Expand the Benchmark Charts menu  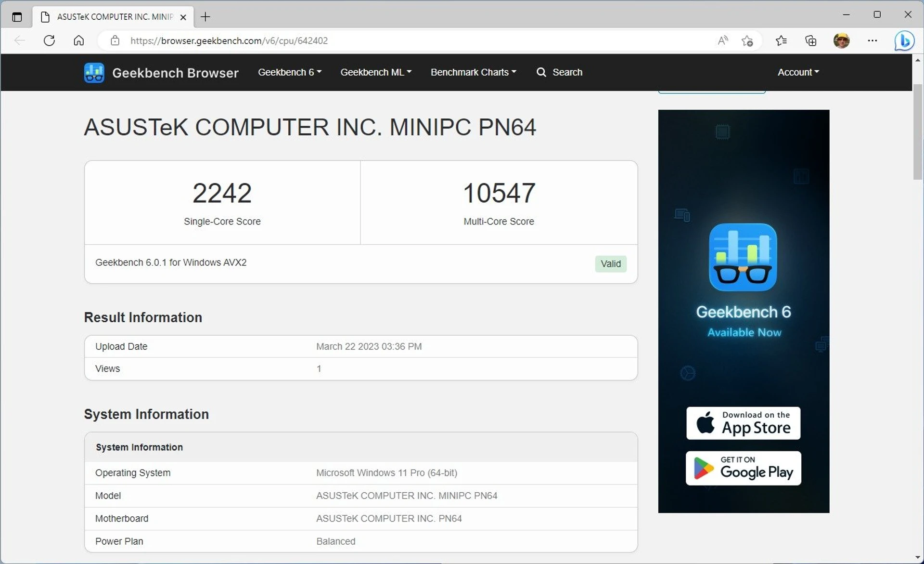click(474, 72)
